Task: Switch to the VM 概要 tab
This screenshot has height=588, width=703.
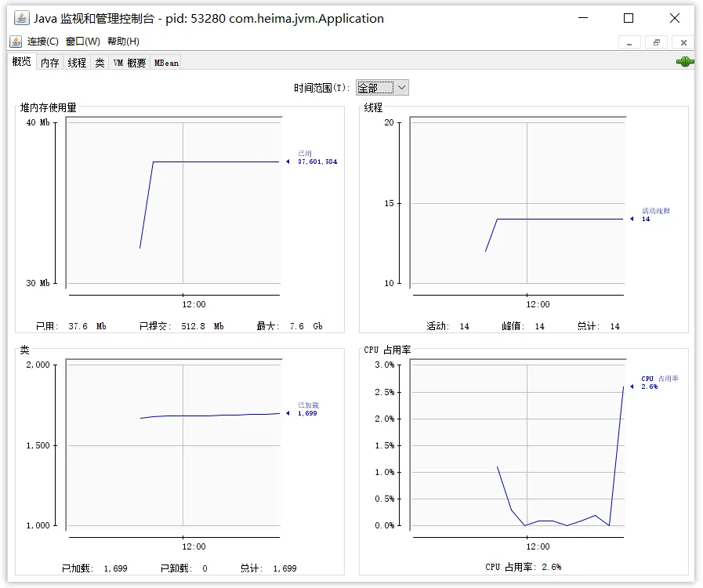Action: [129, 63]
